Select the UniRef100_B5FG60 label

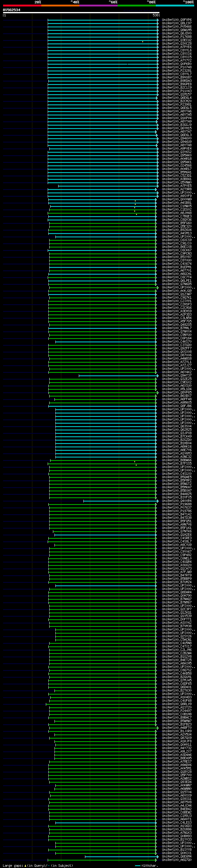[176, 223]
